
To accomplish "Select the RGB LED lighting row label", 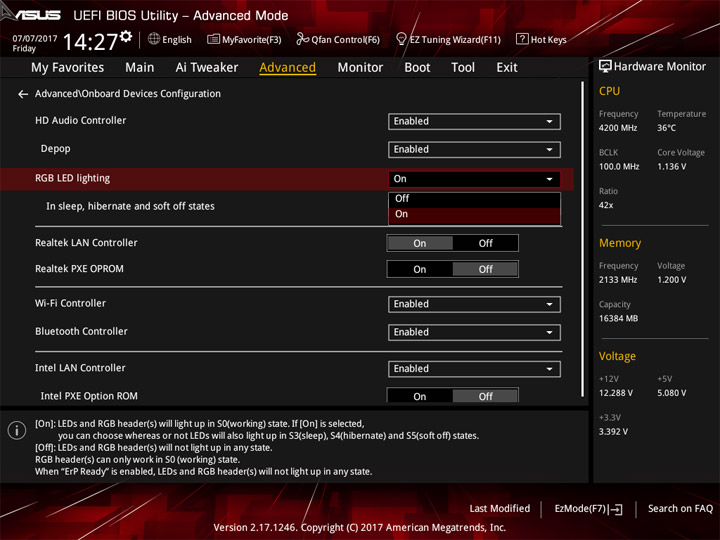I will pyautogui.click(x=73, y=178).
